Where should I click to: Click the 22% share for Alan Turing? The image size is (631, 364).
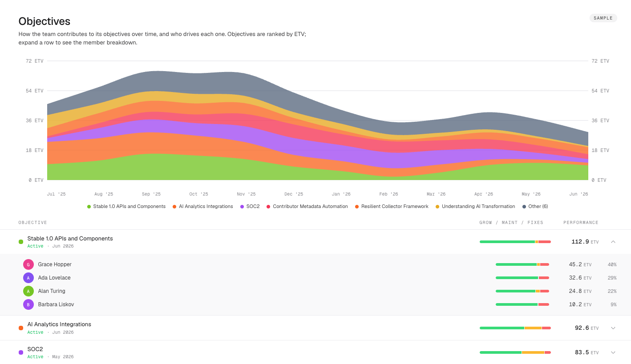click(x=612, y=292)
